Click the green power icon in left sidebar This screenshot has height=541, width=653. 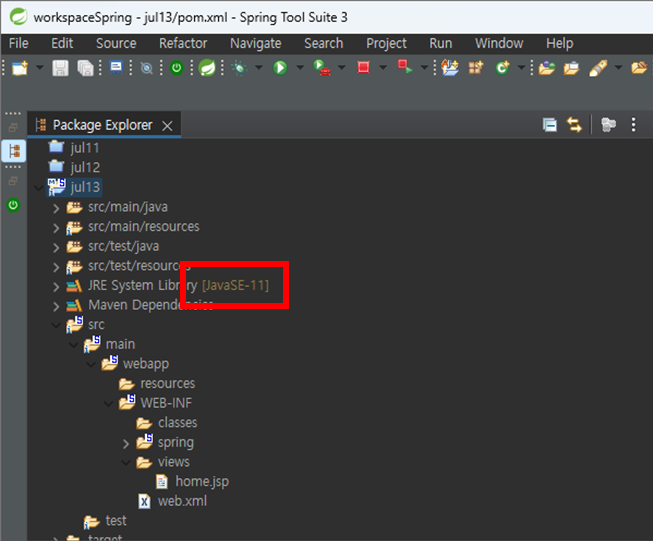(13, 205)
